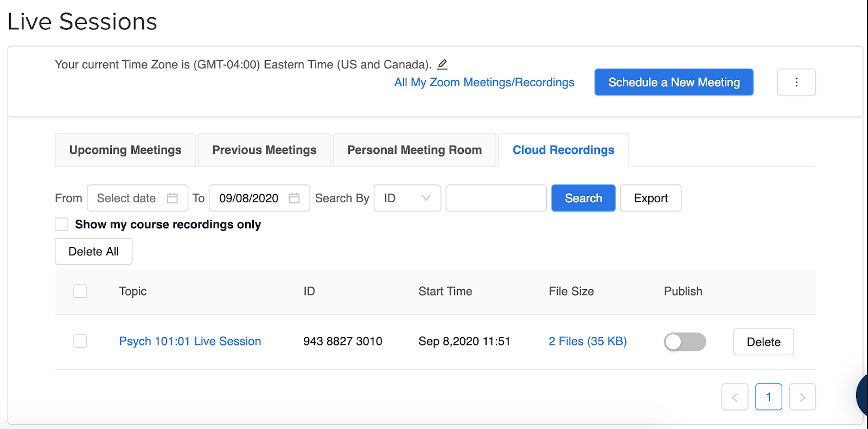Select page 1 in pagination
Viewport: 868px width, 429px height.
point(769,397)
